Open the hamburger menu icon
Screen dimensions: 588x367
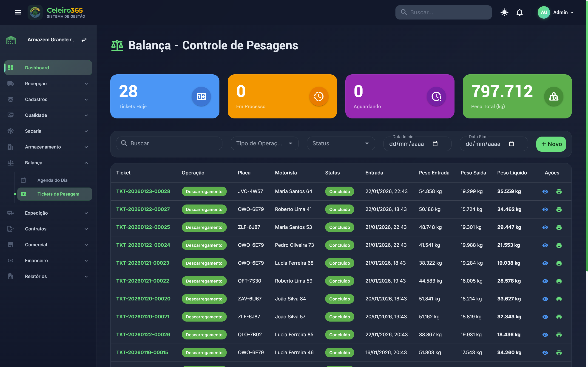(x=18, y=12)
